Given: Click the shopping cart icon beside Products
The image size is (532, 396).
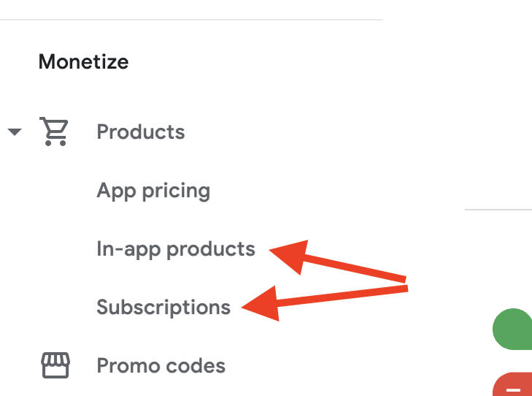Looking at the screenshot, I should click(x=54, y=132).
